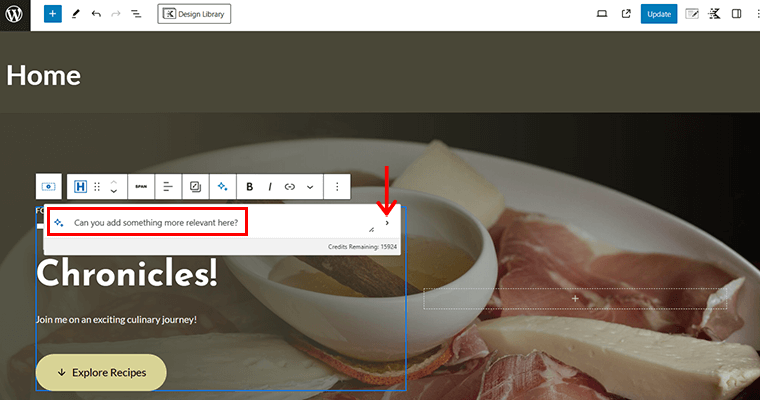Select the pencil Tools icon

76,14
